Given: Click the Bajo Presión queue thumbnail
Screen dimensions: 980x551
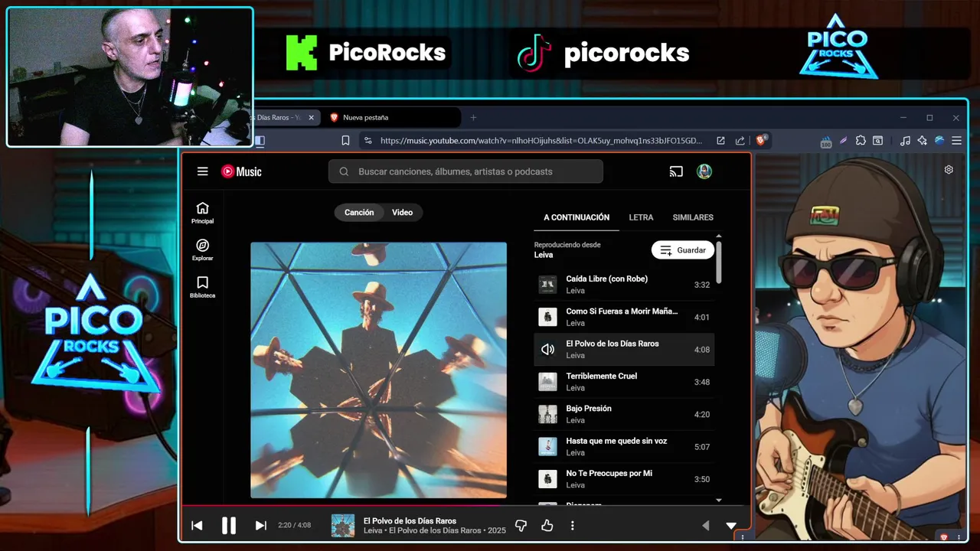Looking at the screenshot, I should 547,414.
